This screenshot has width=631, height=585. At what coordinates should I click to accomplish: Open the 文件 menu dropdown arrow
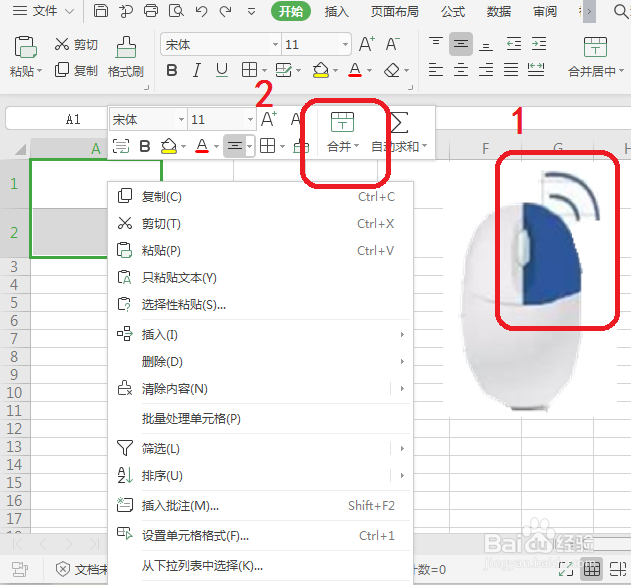[70, 11]
